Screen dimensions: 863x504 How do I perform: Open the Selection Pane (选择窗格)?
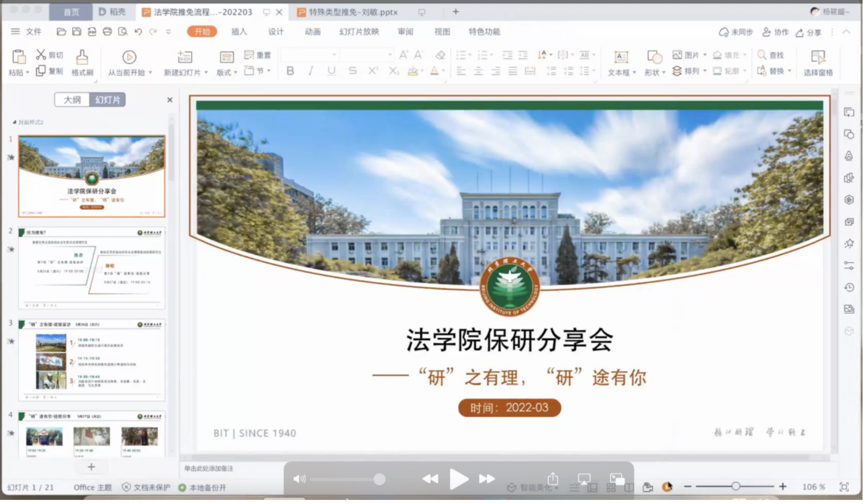tap(818, 57)
